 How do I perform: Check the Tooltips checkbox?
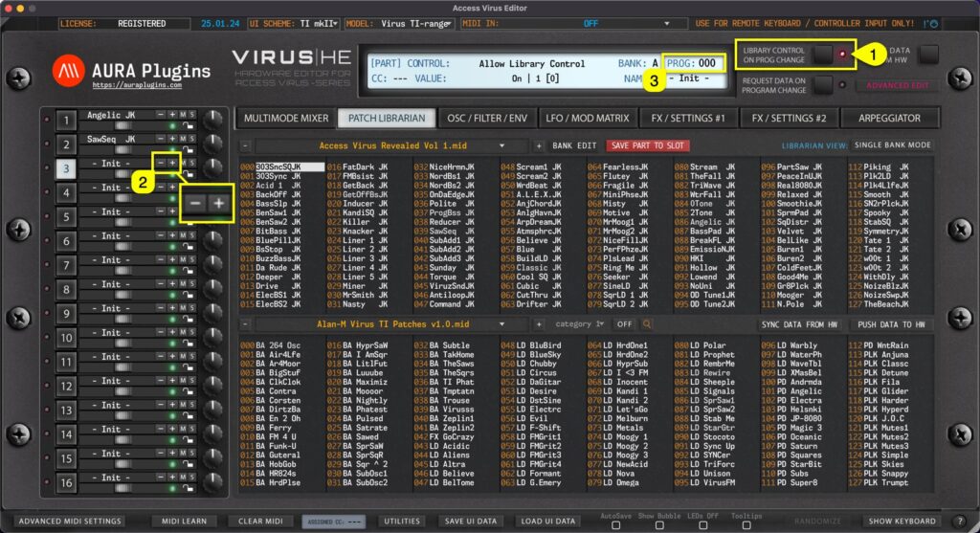click(746, 525)
